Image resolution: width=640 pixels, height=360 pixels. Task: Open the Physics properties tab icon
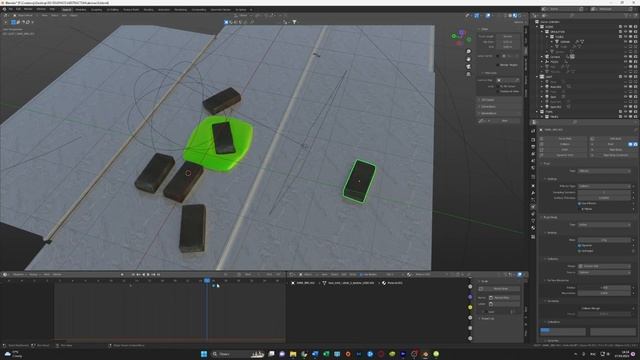pyautogui.click(x=533, y=207)
